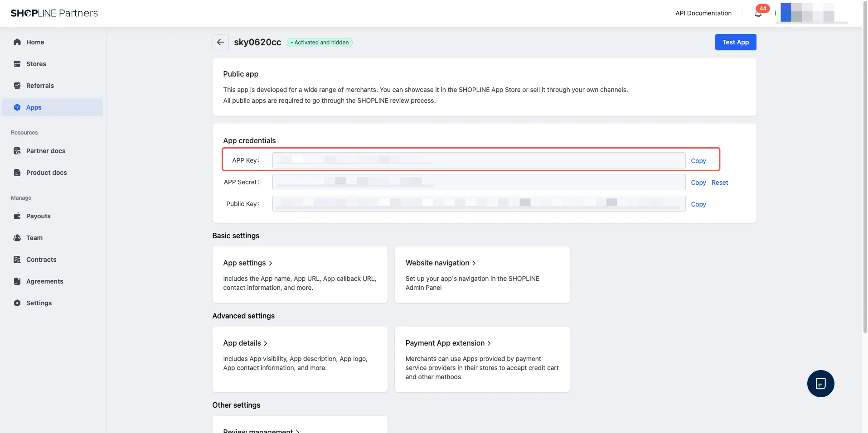The image size is (868, 433).
Task: Click the Partner docs icon
Action: coord(17,151)
